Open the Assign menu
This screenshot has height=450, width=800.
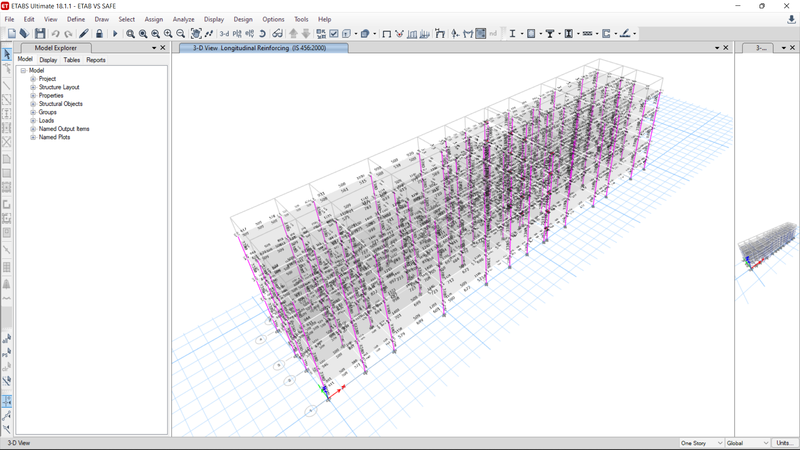154,19
